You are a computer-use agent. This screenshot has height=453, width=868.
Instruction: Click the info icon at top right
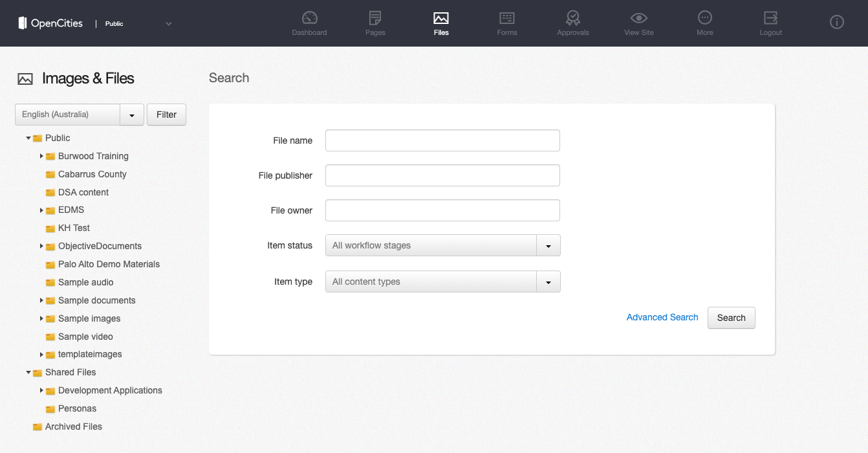836,21
